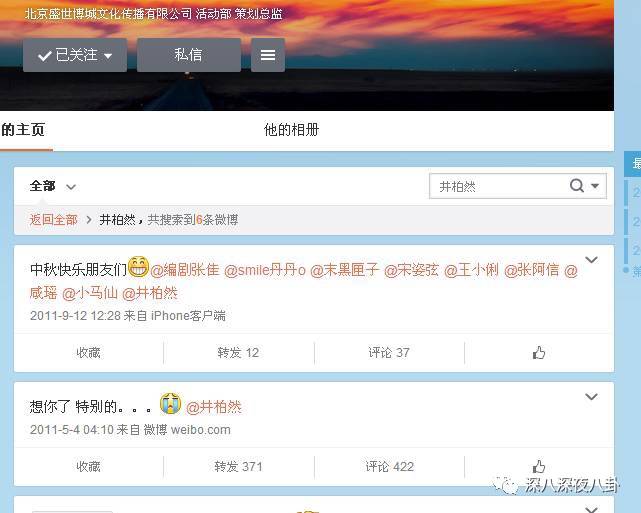Open 评论 37 on 中秋快乐 post

click(x=389, y=353)
